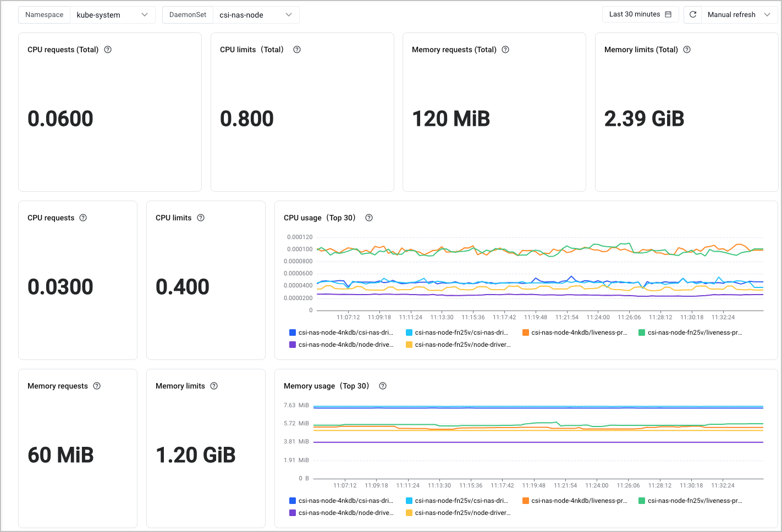Toggle csi-nas-node-fn25v/liveness-pr legend in CPU usage
The height and width of the screenshot is (532, 782).
pos(690,332)
